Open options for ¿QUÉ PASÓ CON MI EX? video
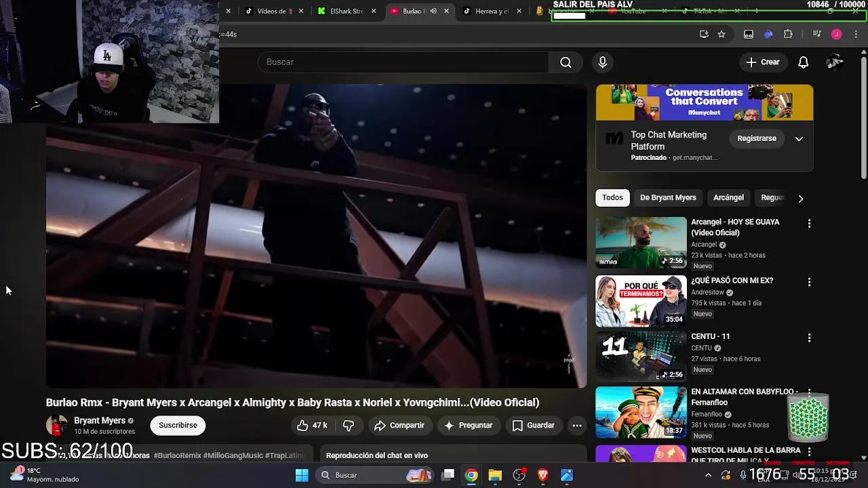Viewport: 868px width, 488px height. click(x=809, y=282)
